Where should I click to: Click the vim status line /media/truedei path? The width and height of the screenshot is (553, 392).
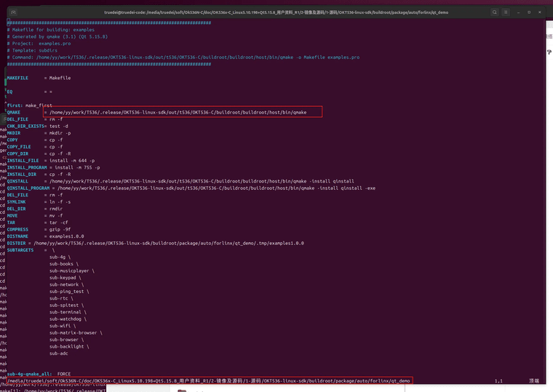pos(208,380)
